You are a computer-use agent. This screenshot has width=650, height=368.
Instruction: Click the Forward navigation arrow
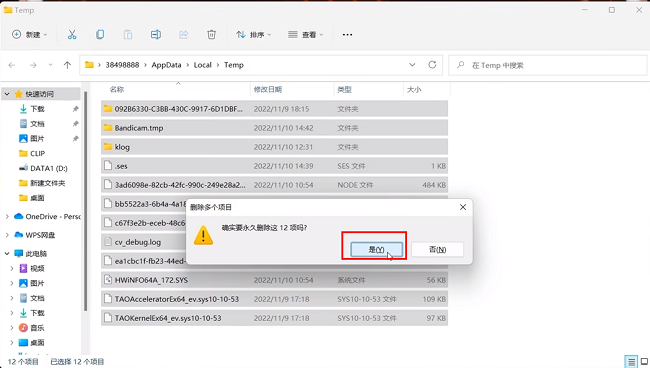pyautogui.click(x=33, y=65)
